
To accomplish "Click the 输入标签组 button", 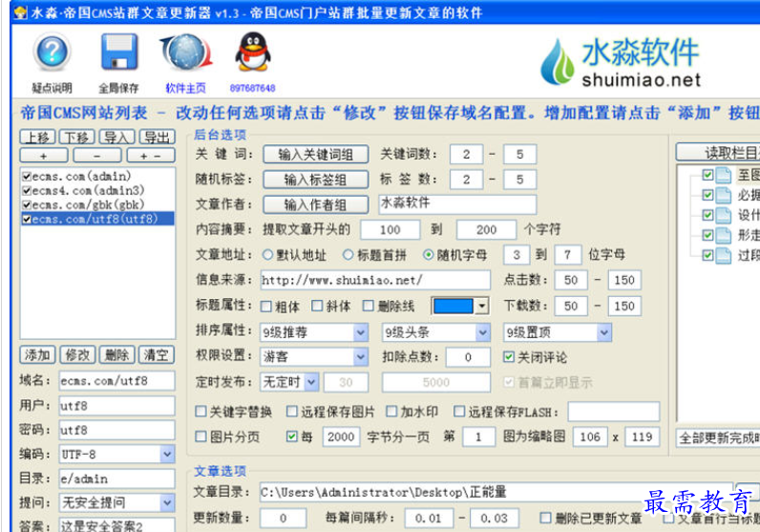I will (x=315, y=180).
